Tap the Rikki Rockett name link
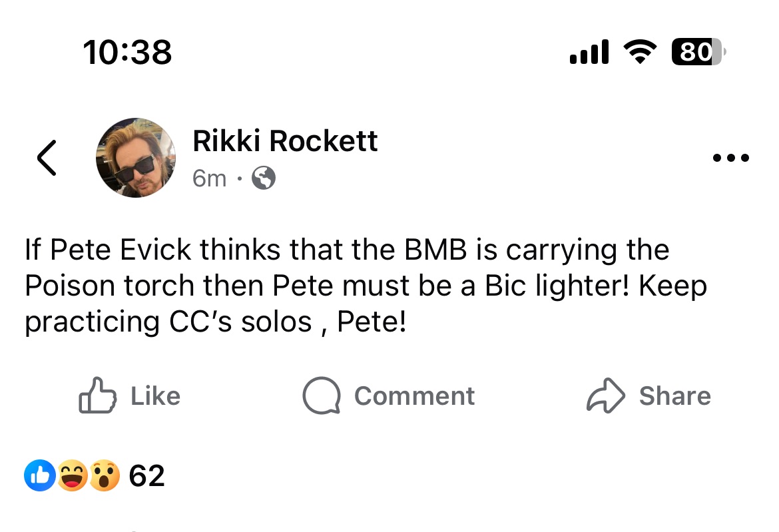The width and height of the screenshot is (779, 532). tap(285, 141)
